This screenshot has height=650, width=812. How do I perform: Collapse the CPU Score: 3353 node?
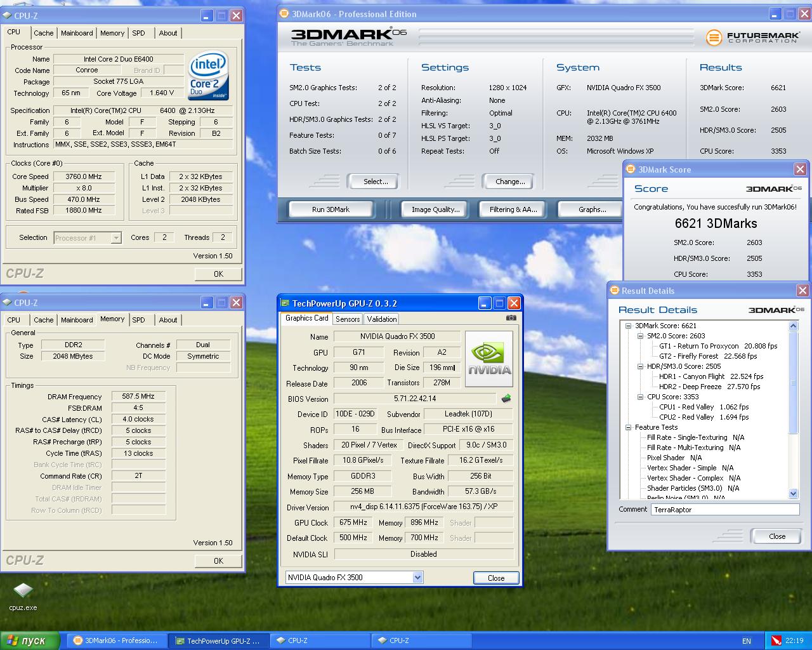[x=640, y=397]
